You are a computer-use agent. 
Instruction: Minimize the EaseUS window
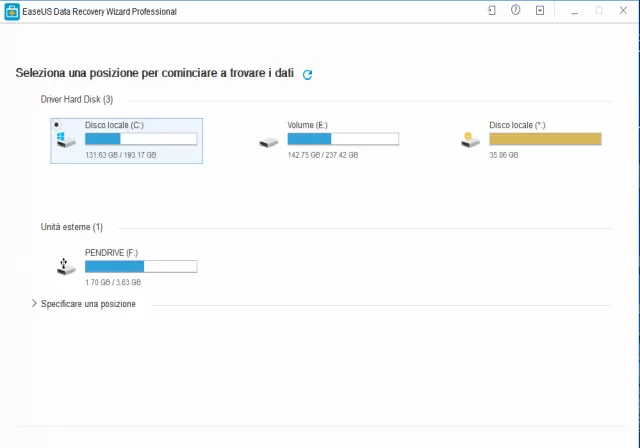click(575, 11)
